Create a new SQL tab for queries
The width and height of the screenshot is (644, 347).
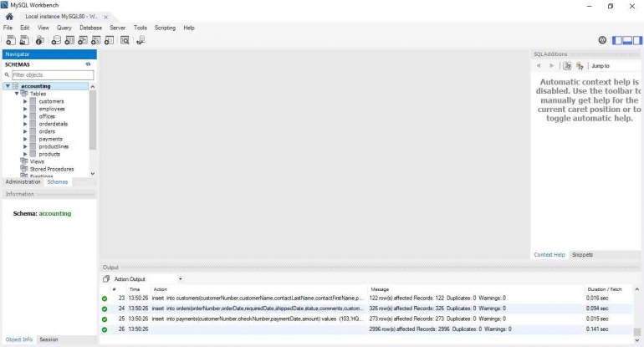tap(11, 40)
